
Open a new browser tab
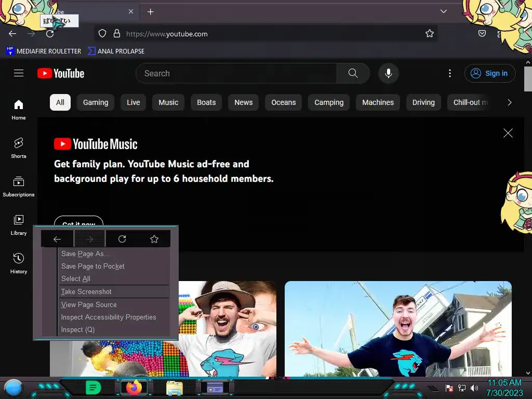pos(150,12)
